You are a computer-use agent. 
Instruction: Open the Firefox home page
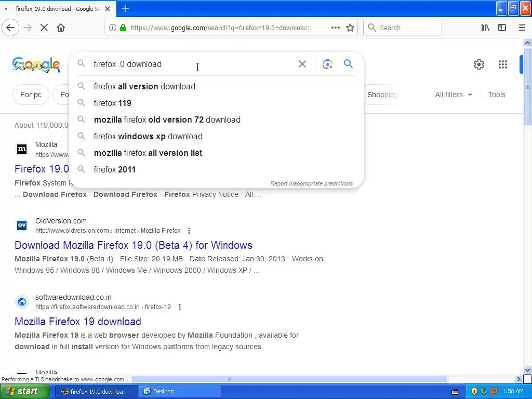(x=61, y=28)
